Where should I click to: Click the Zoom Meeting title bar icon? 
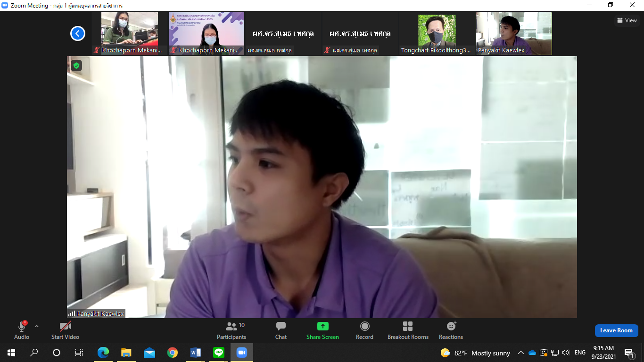tap(5, 5)
